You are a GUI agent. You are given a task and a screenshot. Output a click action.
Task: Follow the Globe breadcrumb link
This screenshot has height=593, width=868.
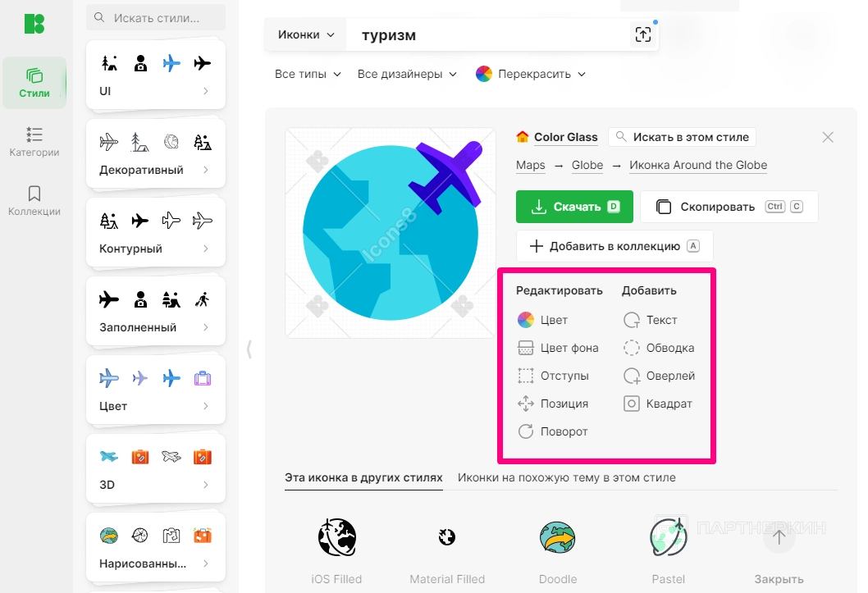587,165
